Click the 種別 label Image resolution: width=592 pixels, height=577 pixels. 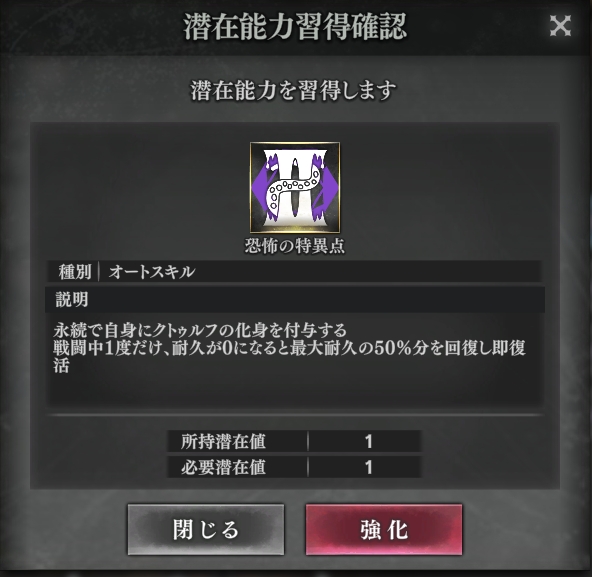point(75,272)
